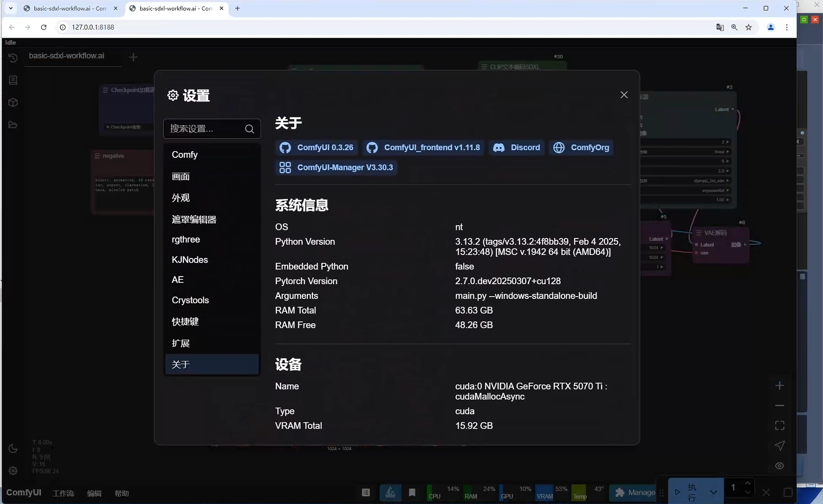Open the ComfyUI_frontend v1.11.8 link
Screen dimensions: 823x504
click(x=423, y=148)
